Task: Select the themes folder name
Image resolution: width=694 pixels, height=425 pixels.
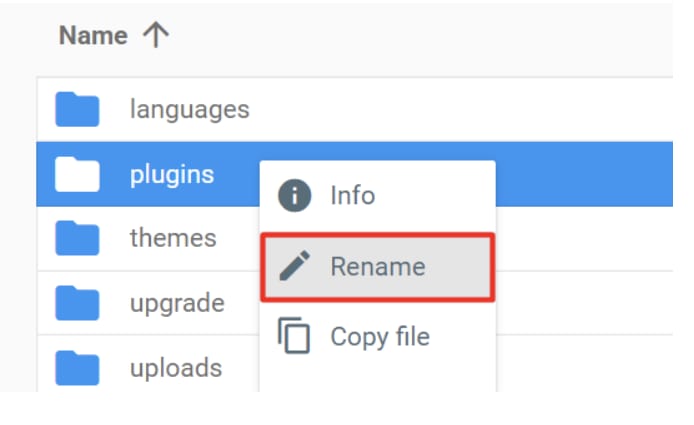Action: [x=173, y=239]
